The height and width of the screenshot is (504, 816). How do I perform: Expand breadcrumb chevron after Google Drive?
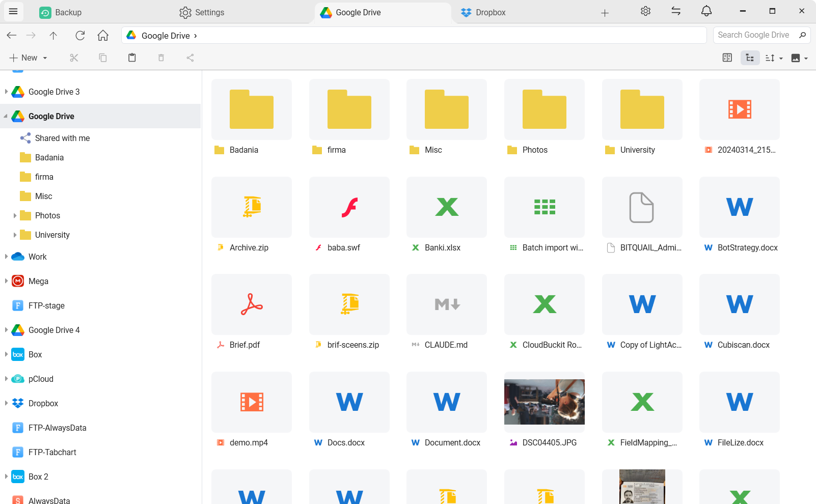point(196,36)
